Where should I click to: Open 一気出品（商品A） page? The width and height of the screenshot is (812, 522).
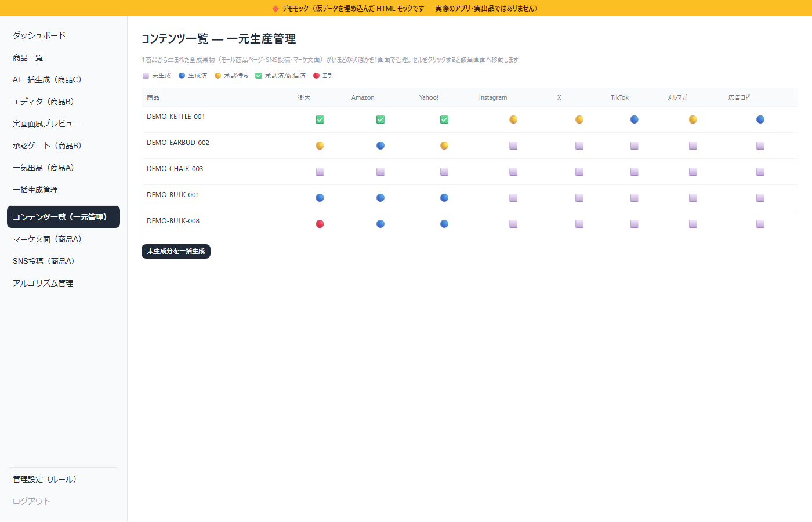pyautogui.click(x=63, y=168)
